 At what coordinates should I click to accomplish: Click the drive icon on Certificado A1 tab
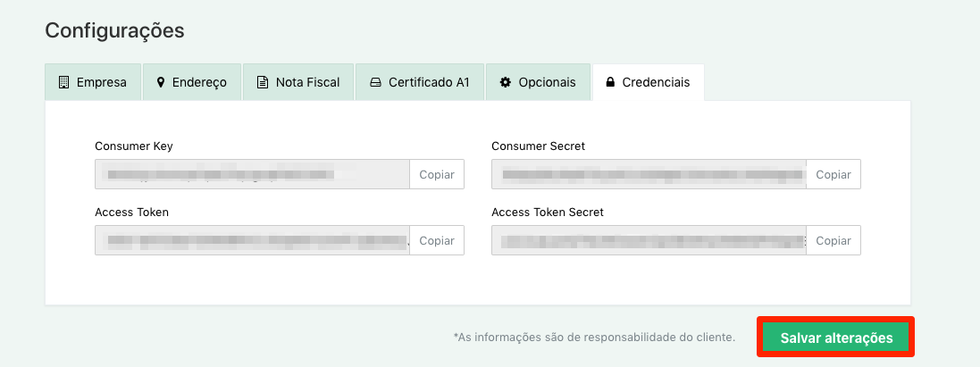click(x=375, y=82)
